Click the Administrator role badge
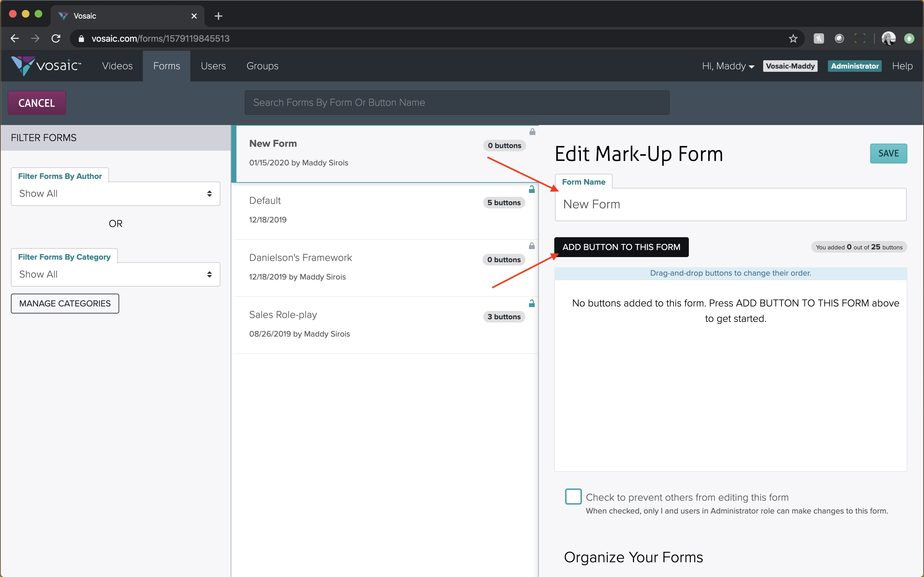 (x=854, y=66)
